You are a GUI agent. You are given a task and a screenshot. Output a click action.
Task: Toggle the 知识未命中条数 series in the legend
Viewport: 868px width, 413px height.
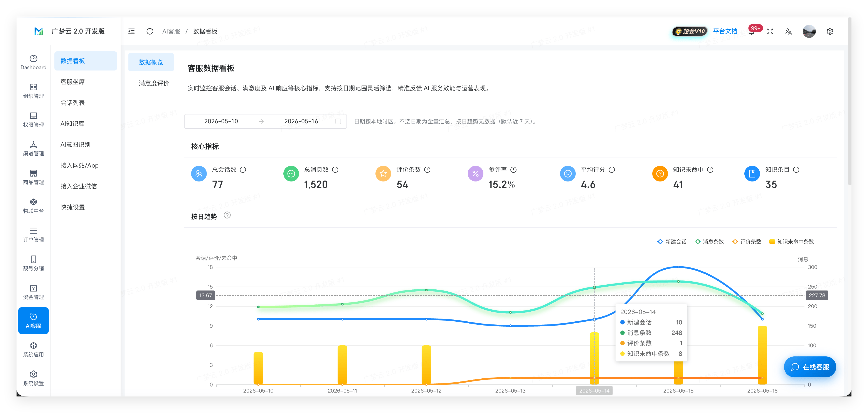tap(792, 242)
